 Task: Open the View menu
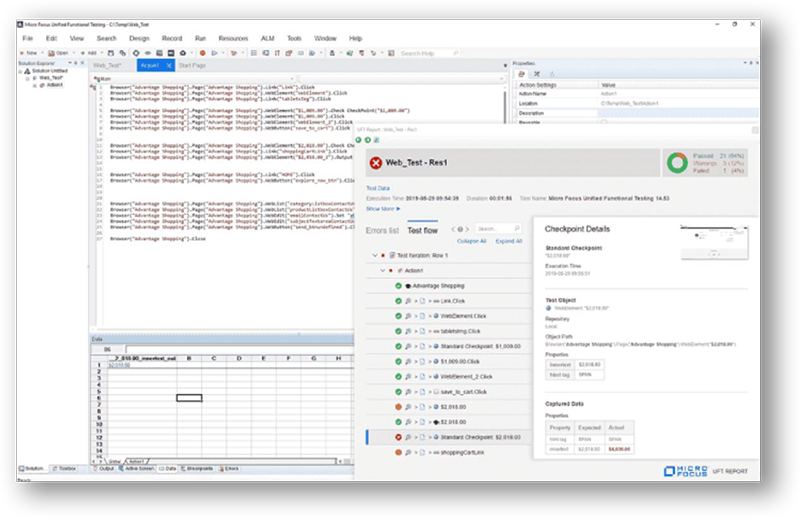pyautogui.click(x=77, y=38)
